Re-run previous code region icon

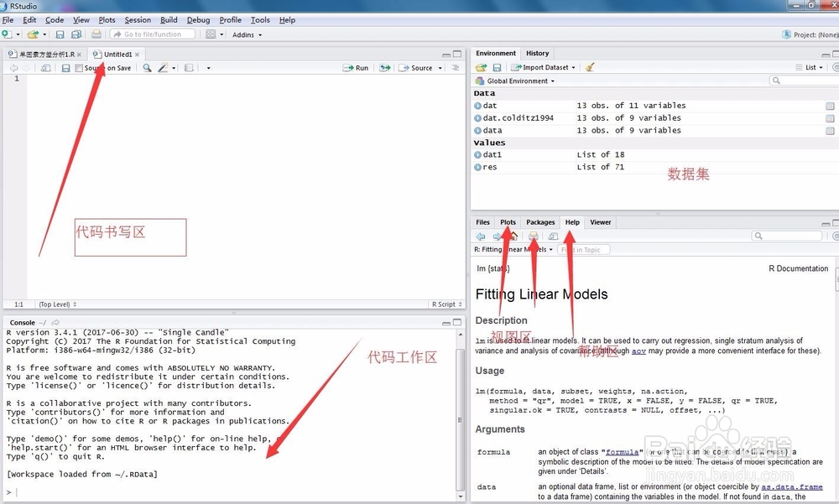[385, 68]
